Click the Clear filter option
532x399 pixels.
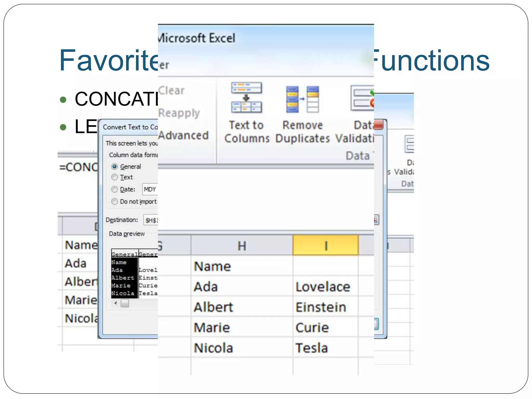click(x=171, y=91)
